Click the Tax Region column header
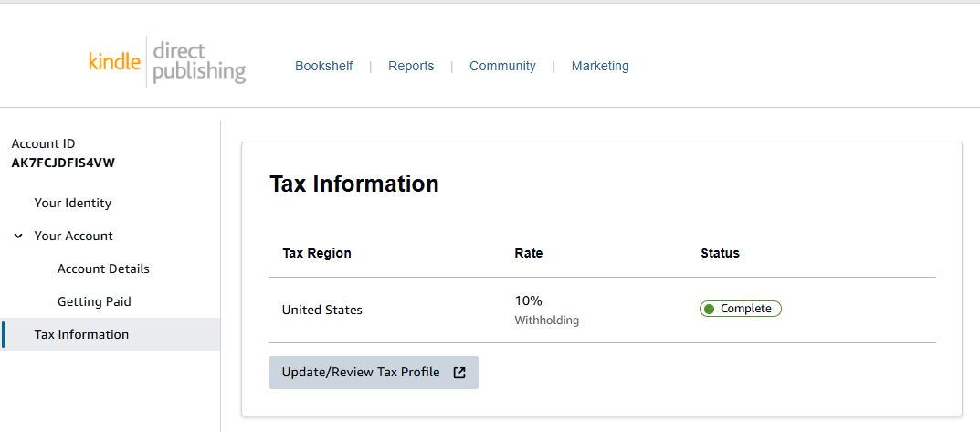The image size is (980, 432). click(316, 253)
